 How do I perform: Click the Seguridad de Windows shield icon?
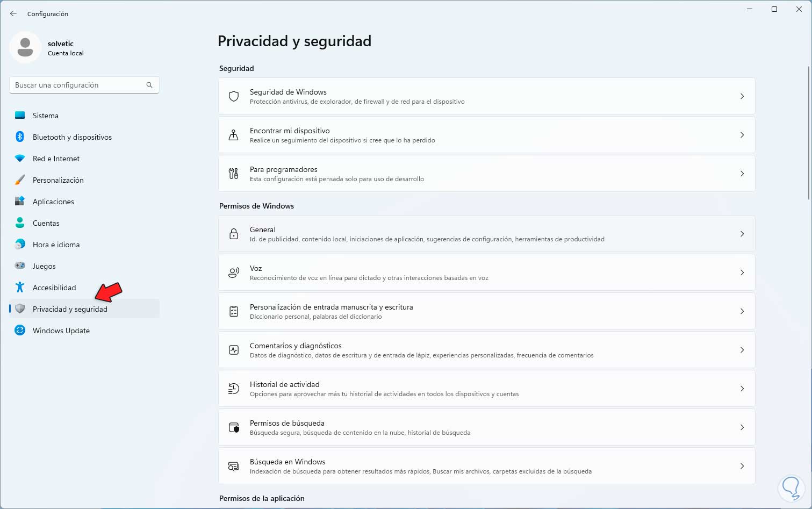coord(234,96)
